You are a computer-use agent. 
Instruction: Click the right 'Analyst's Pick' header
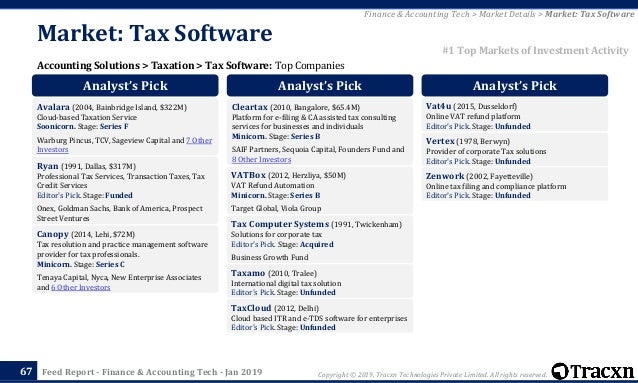tap(515, 85)
